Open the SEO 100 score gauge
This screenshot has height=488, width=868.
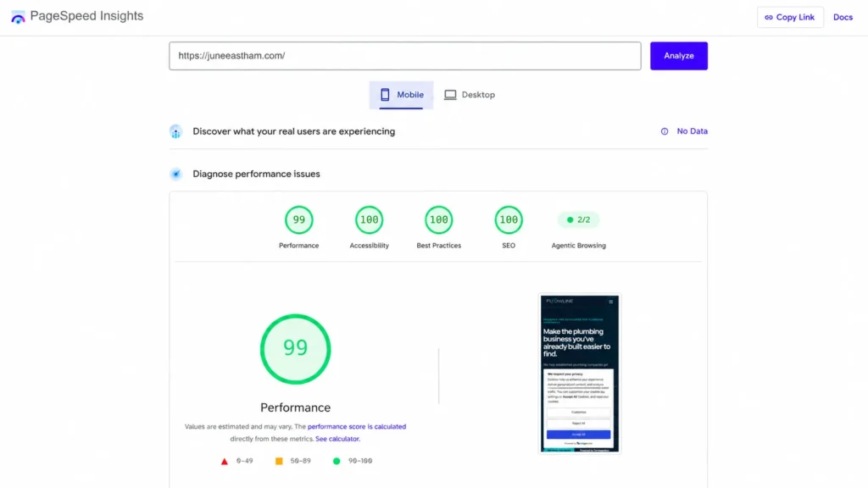(x=509, y=220)
